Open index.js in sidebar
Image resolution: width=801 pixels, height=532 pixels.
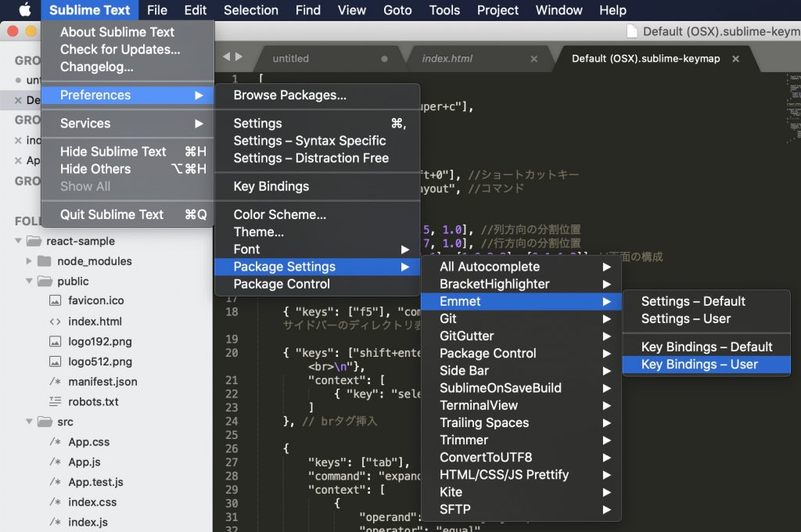[88, 523]
